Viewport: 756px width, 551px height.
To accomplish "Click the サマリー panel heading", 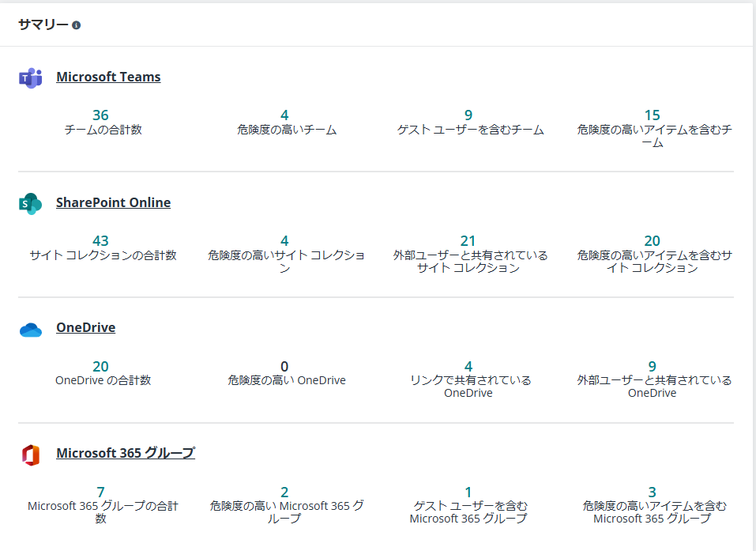I will [43, 25].
